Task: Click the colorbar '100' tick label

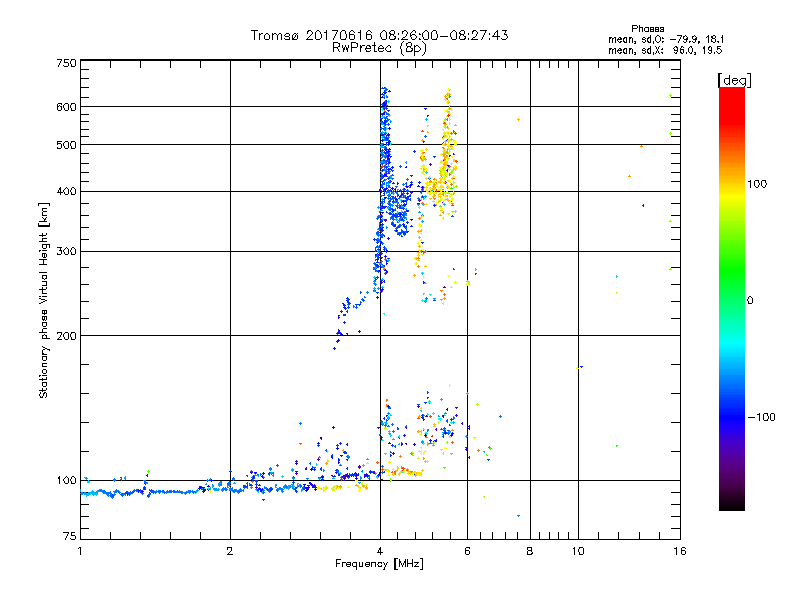Action: point(757,184)
